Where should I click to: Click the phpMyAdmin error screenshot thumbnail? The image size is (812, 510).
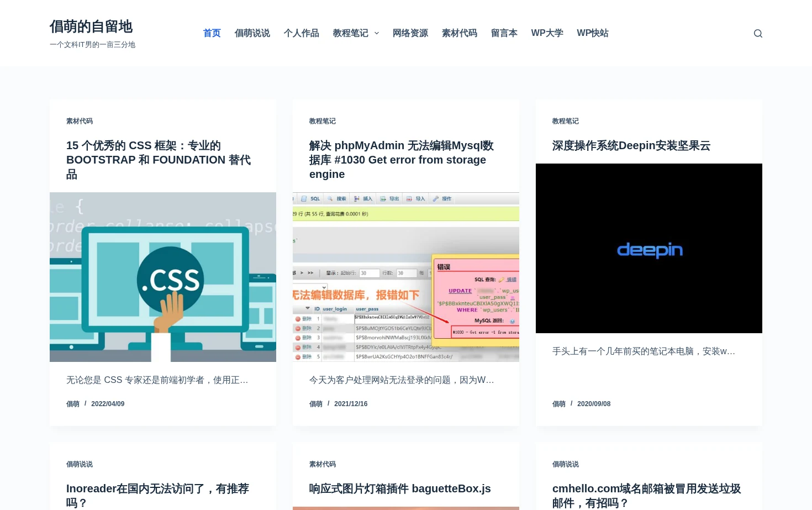click(406, 277)
